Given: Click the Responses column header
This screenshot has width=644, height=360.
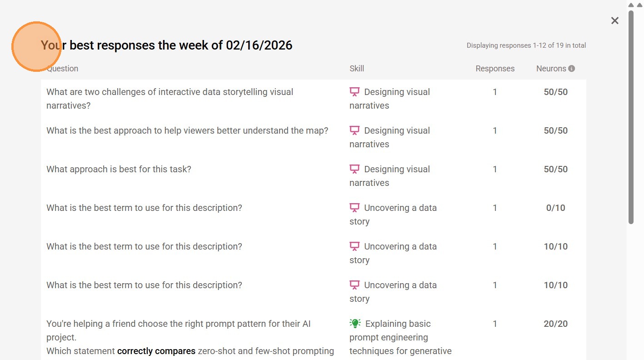Looking at the screenshot, I should 495,69.
